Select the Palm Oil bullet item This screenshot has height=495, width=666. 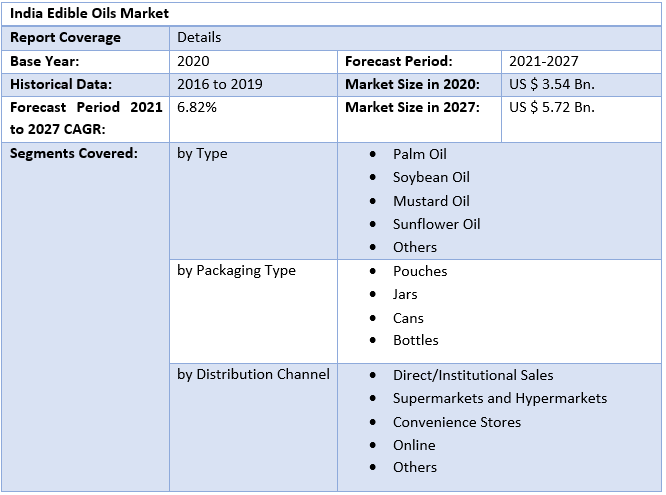point(419,155)
